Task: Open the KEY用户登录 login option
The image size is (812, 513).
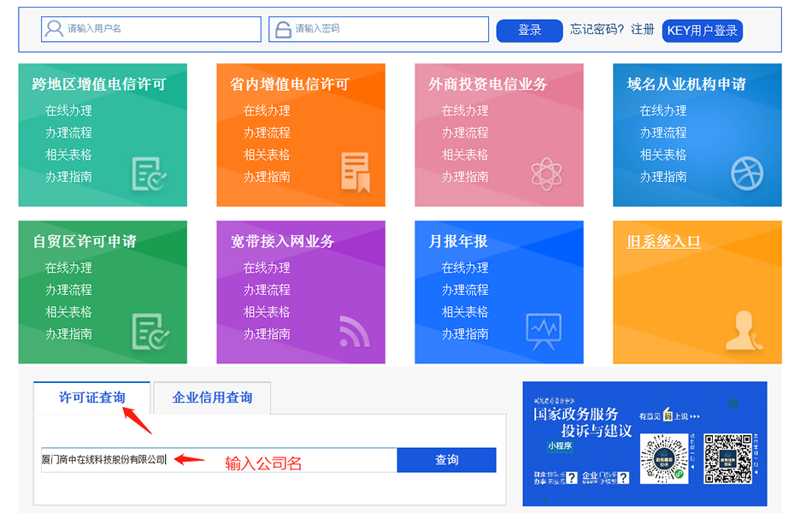Action: (x=702, y=31)
